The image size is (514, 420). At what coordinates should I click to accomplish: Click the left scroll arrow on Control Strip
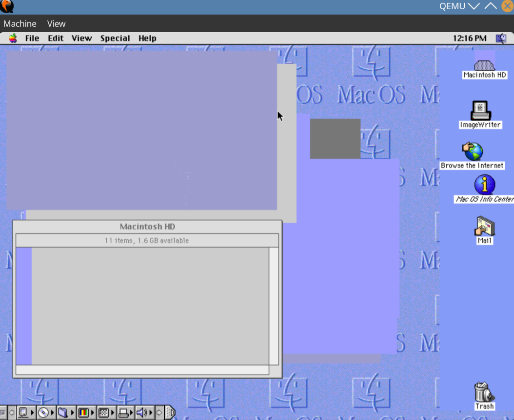(11, 413)
